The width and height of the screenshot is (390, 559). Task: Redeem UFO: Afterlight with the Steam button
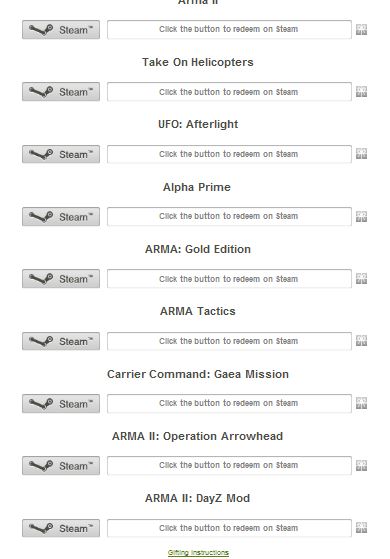(x=61, y=154)
